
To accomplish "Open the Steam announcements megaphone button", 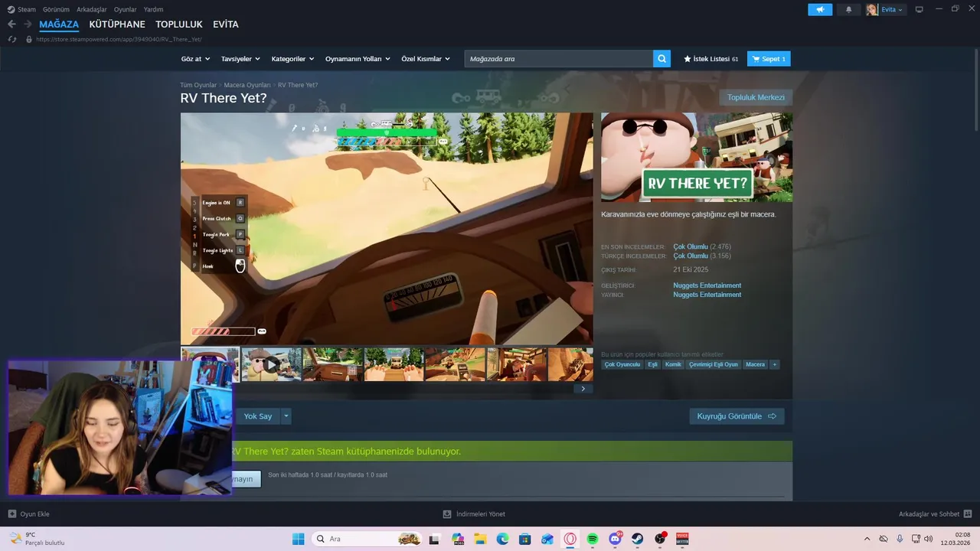I will coord(820,9).
